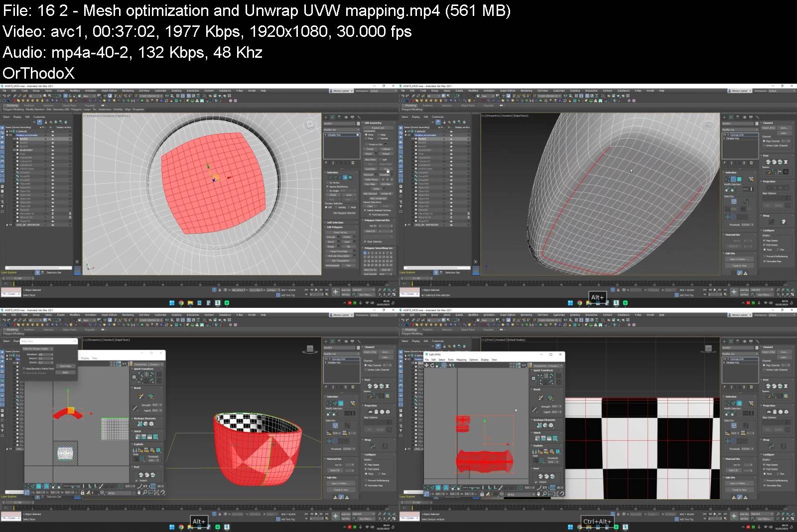Open Hierarchy tab icon in top-right command panel
The image size is (797, 532).
(738, 117)
